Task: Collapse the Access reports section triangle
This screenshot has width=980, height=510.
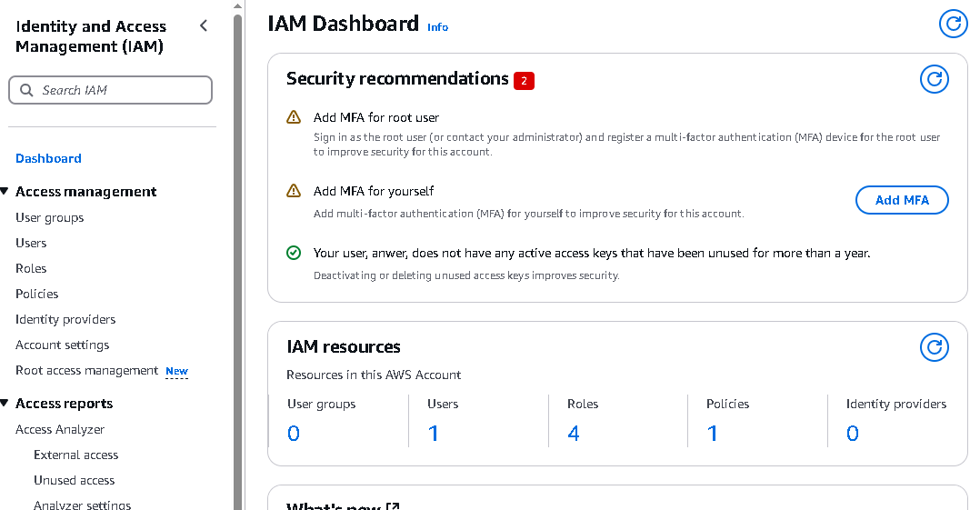Action: coord(5,403)
